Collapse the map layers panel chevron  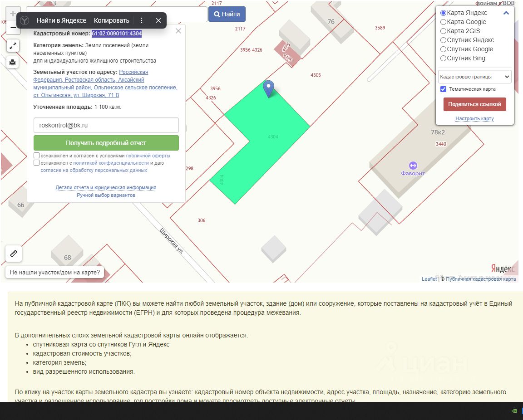(506, 13)
